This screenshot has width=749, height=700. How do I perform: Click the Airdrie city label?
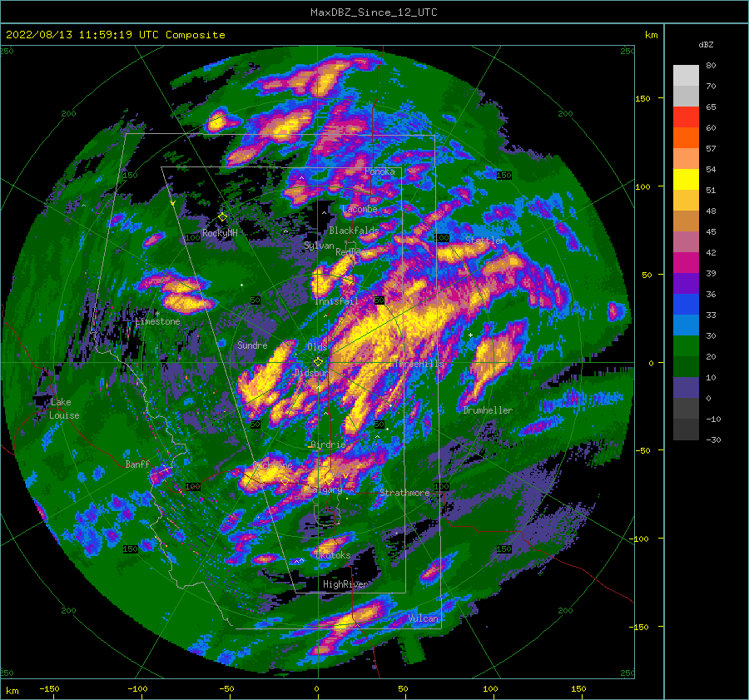click(328, 444)
